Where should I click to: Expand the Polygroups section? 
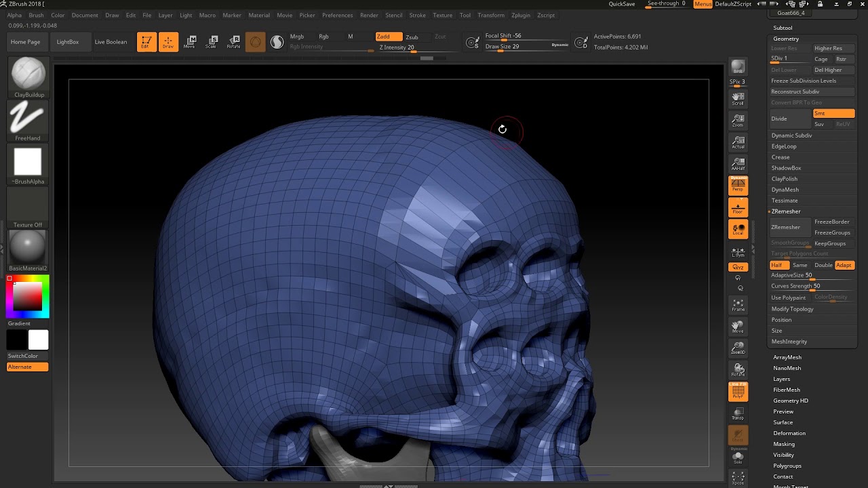pyautogui.click(x=787, y=466)
